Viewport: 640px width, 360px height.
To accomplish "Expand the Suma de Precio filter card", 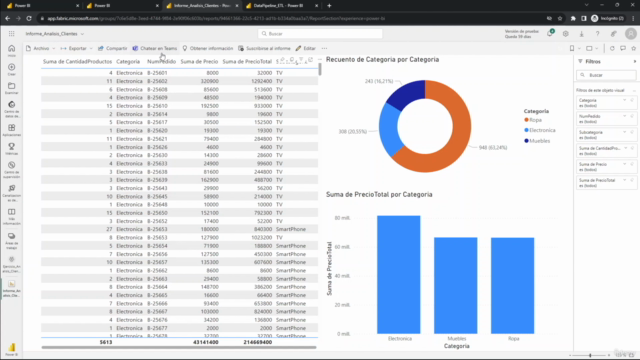I will (x=624, y=164).
